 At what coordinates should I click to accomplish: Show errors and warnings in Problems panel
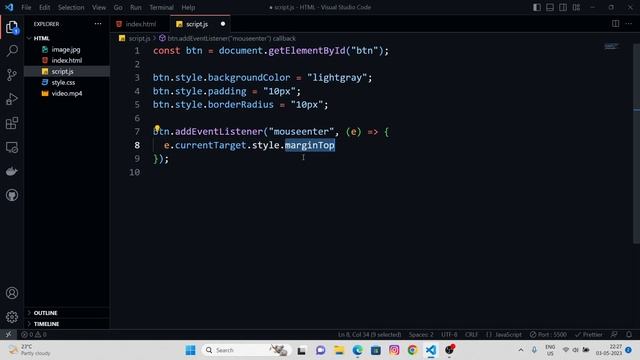34,334
